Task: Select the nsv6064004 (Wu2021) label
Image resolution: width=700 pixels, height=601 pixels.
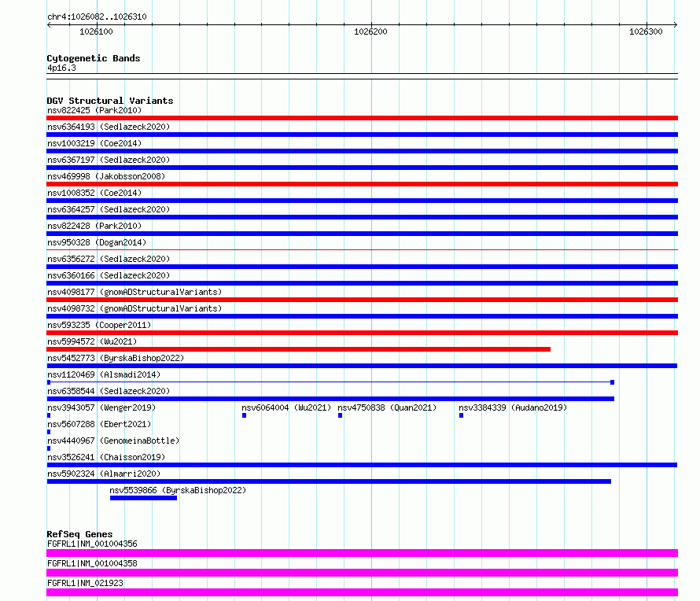Action: [286, 407]
